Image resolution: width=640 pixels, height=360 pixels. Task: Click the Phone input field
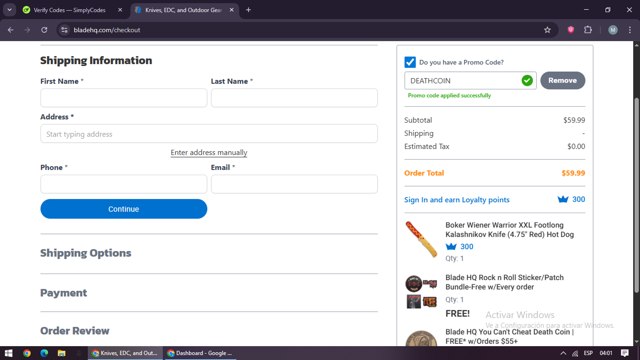pyautogui.click(x=124, y=184)
